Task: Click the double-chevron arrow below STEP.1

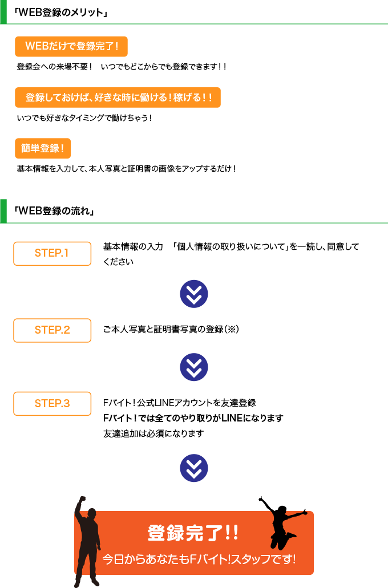Action: pyautogui.click(x=194, y=294)
